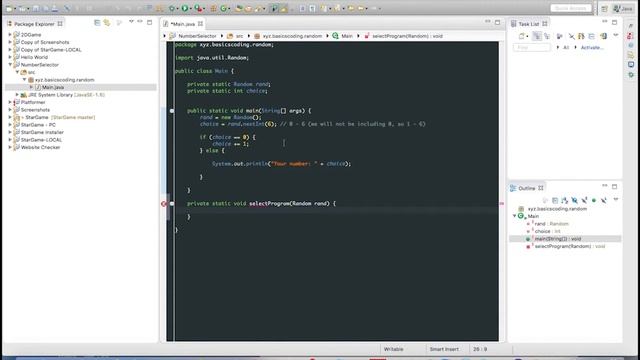Collapse Main class in Outline
Viewport: 640px width, 360px height.
pos(514,216)
